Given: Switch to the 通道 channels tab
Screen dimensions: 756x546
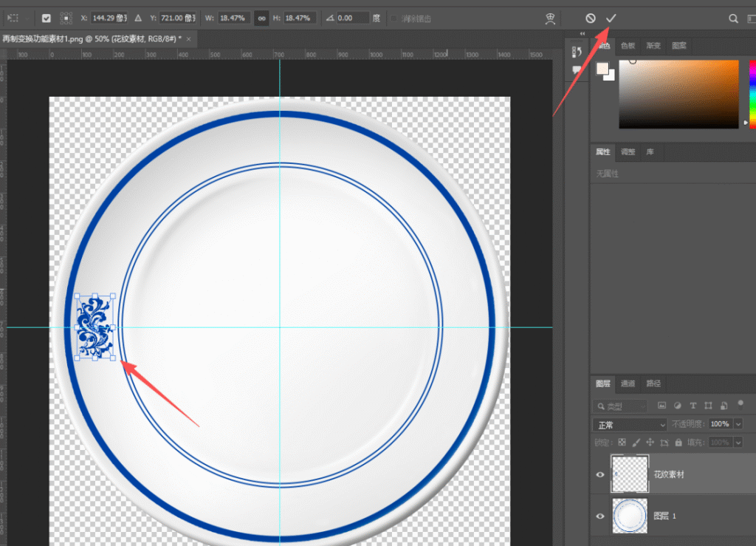Looking at the screenshot, I should 628,383.
